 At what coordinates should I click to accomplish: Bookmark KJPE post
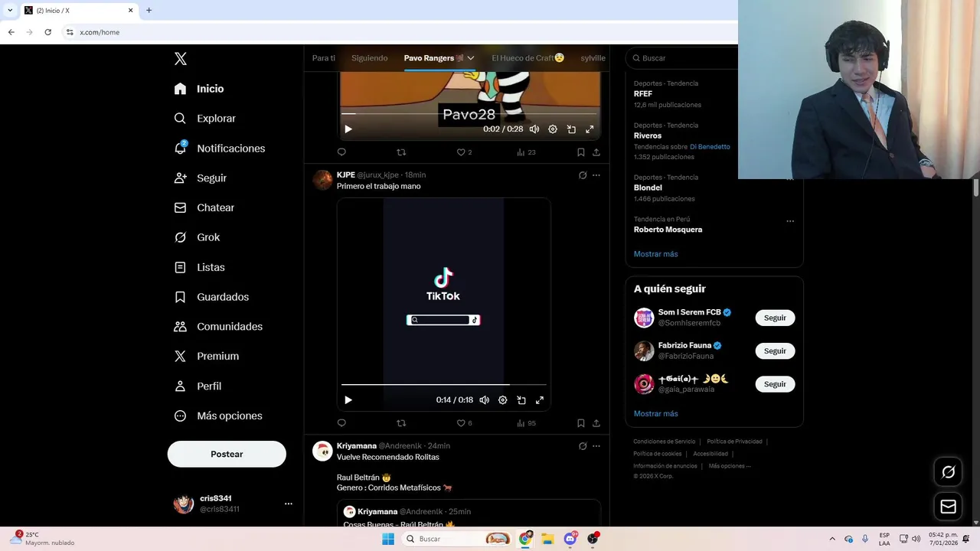pyautogui.click(x=581, y=423)
